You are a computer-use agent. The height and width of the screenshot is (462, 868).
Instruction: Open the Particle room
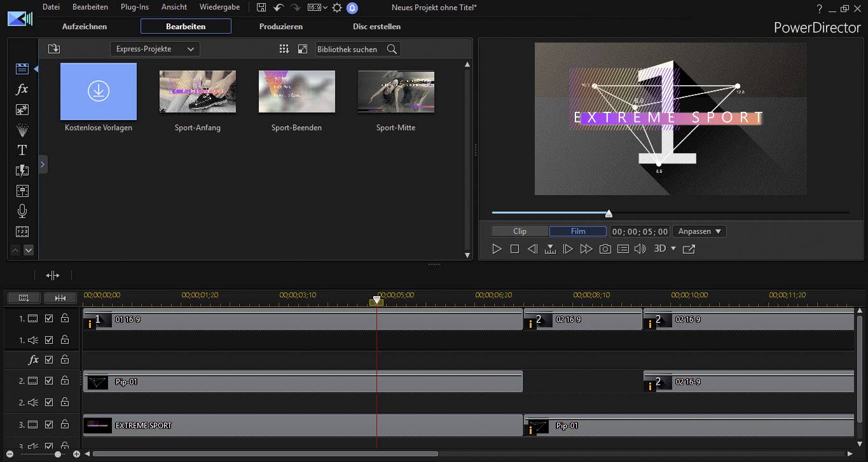22,130
